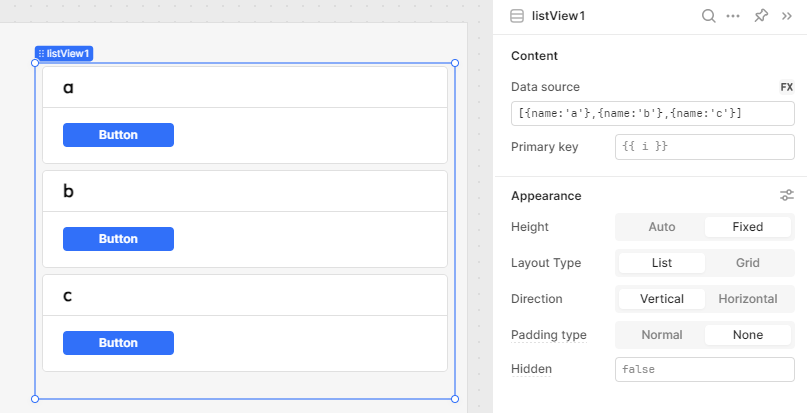This screenshot has height=413, width=807.
Task: Switch Layout Type to Grid
Action: (747, 263)
